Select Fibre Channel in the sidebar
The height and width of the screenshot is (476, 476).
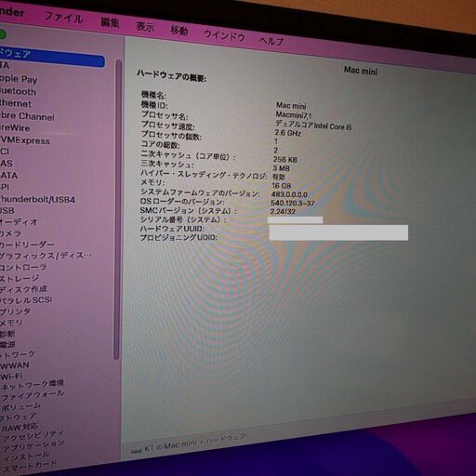click(27, 116)
